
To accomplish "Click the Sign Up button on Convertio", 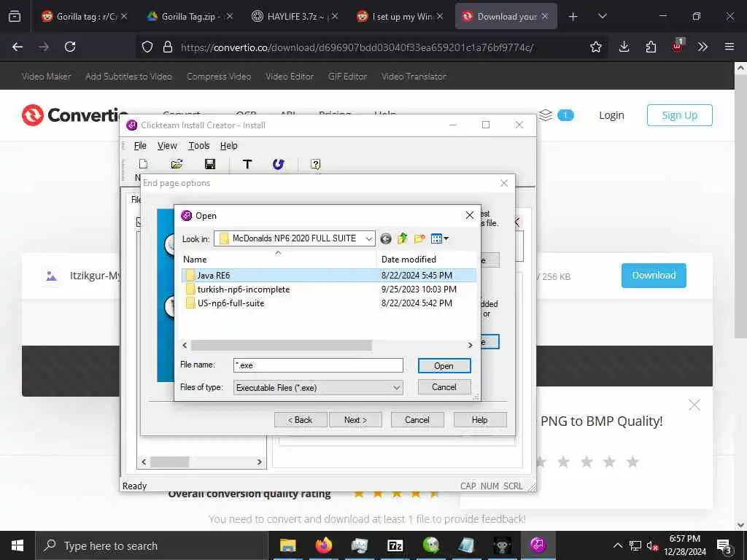I will (x=679, y=115).
